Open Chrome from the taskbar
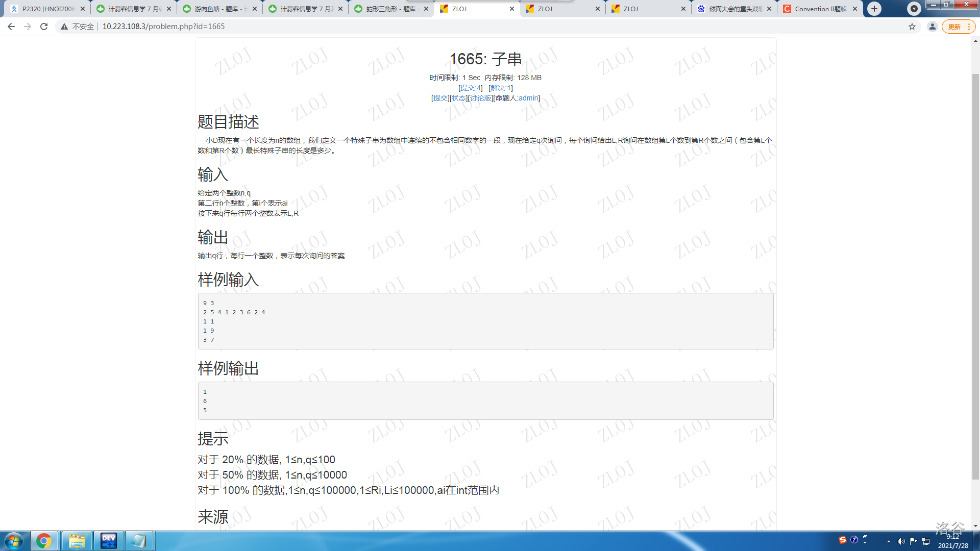This screenshot has width=980, height=551. (44, 541)
